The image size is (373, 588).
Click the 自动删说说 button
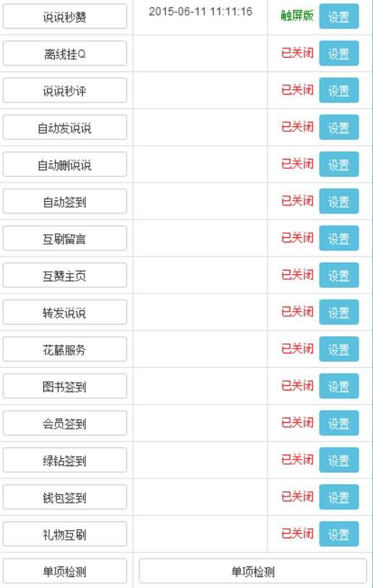pyautogui.click(x=64, y=164)
